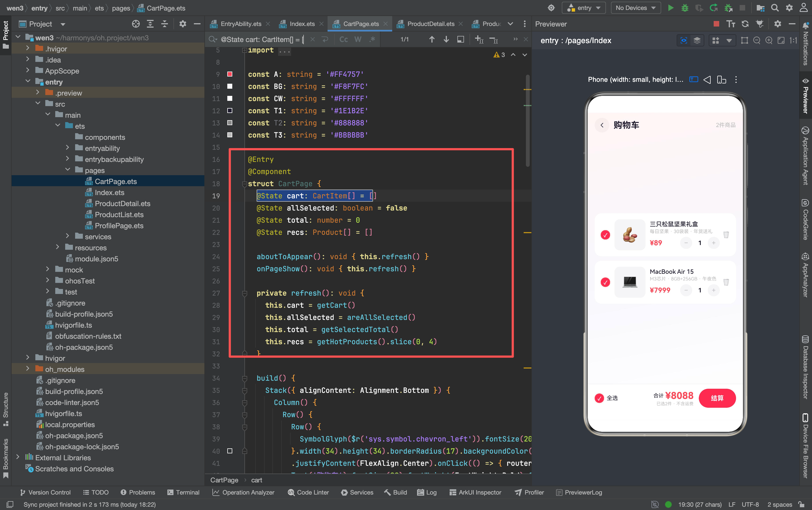Viewport: 812px width, 510px height.
Task: Rotate the previewed phone device
Action: coord(722,80)
